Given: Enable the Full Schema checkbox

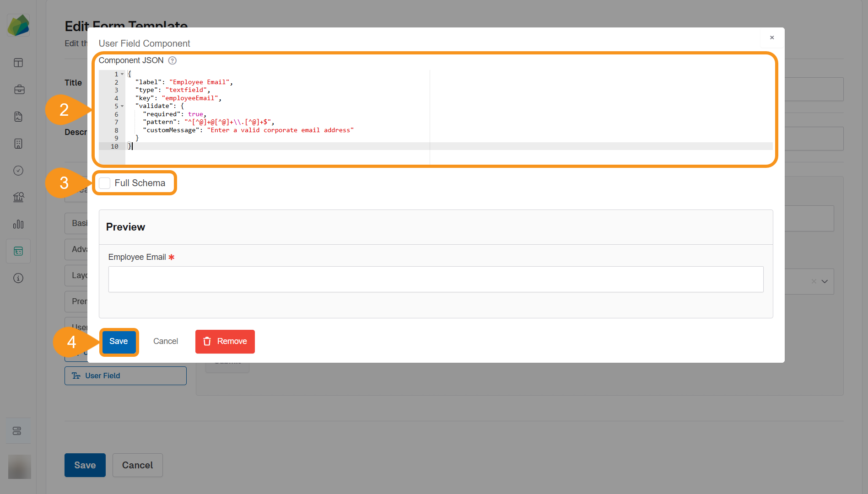Looking at the screenshot, I should 104,183.
